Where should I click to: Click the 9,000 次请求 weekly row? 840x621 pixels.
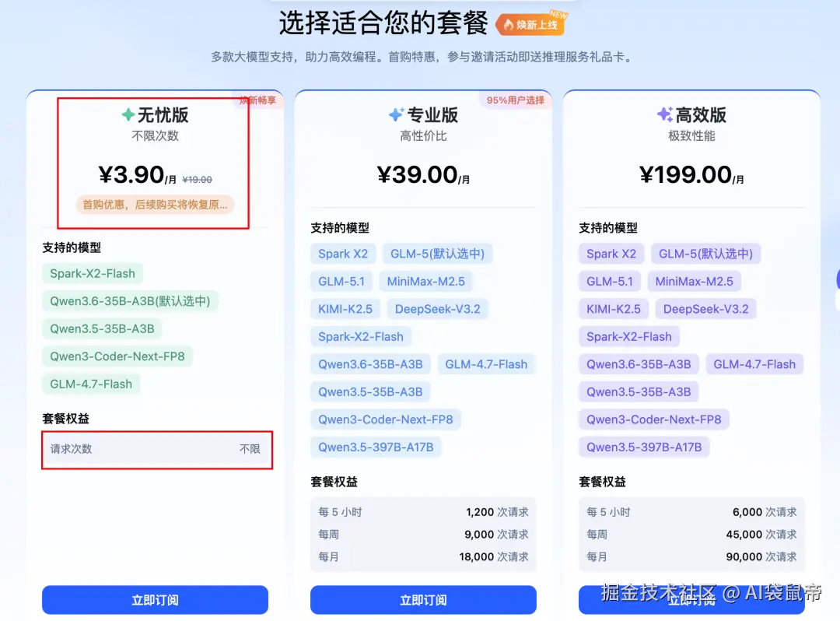(423, 534)
